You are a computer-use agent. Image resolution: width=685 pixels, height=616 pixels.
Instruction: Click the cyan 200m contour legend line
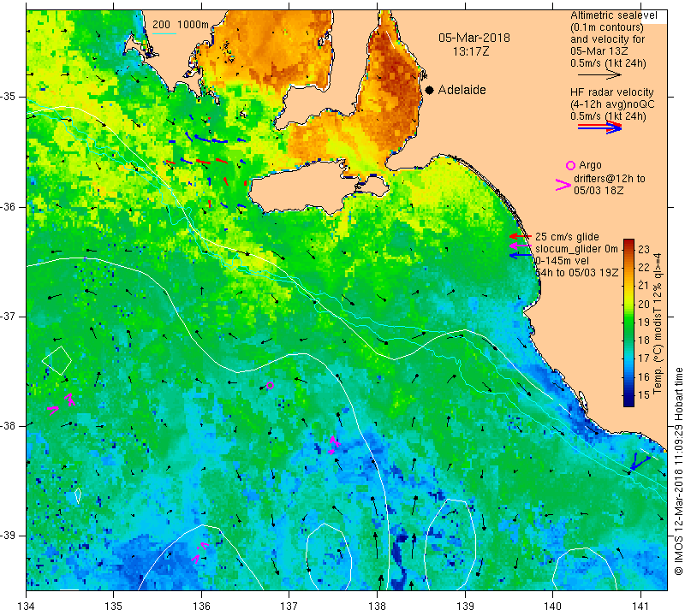coord(164,33)
